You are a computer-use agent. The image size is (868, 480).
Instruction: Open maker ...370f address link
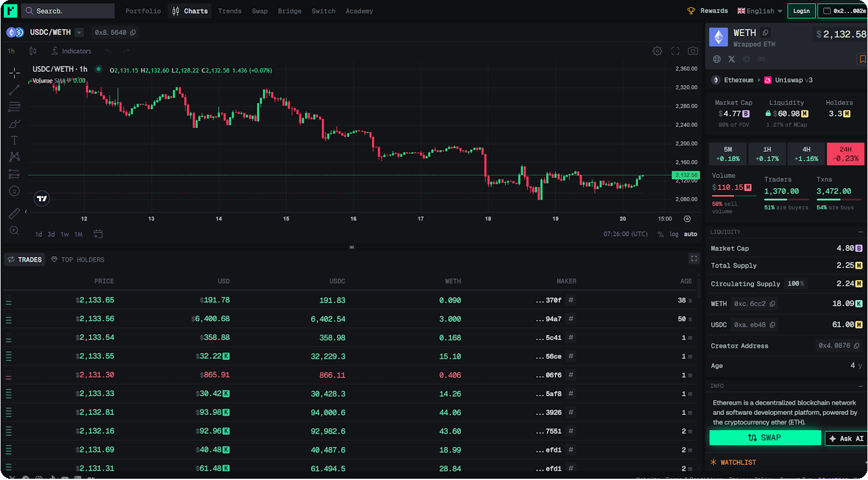549,300
